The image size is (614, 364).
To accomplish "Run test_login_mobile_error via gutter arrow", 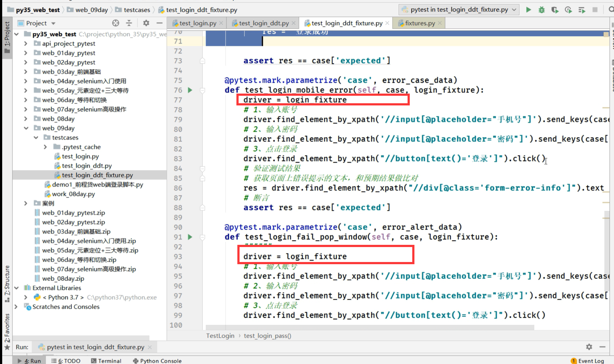I will tap(190, 90).
